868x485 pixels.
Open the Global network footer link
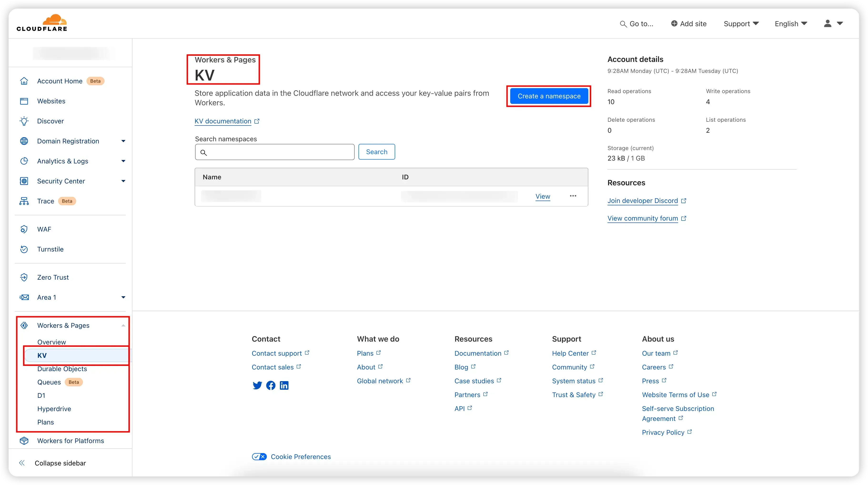click(x=380, y=381)
